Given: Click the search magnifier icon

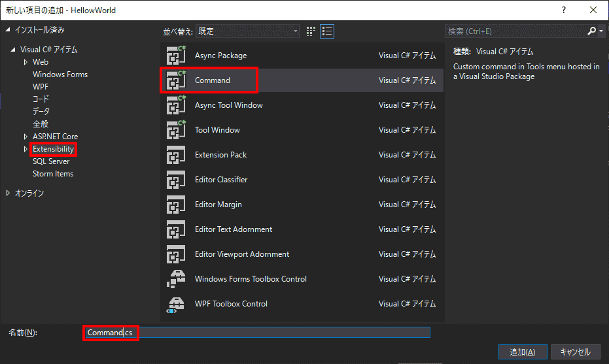Looking at the screenshot, I should 591,31.
